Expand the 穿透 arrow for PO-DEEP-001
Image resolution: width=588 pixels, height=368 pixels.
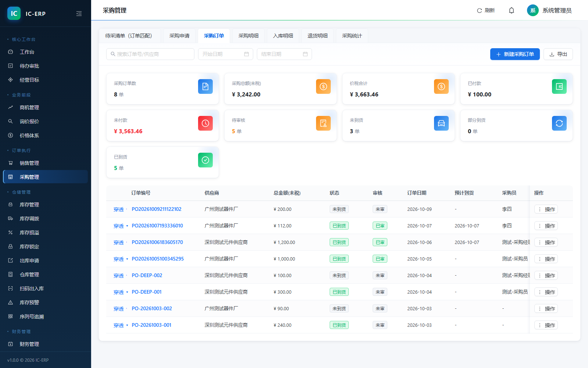coord(127,292)
